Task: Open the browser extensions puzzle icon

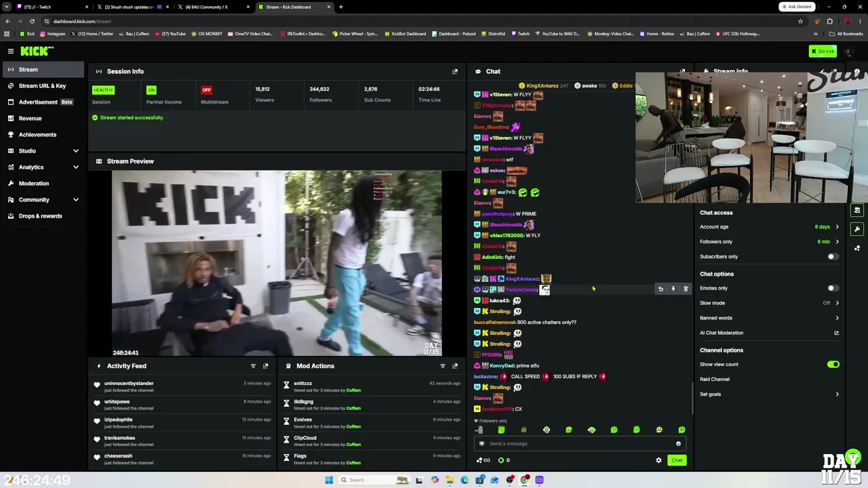Action: 829,21
